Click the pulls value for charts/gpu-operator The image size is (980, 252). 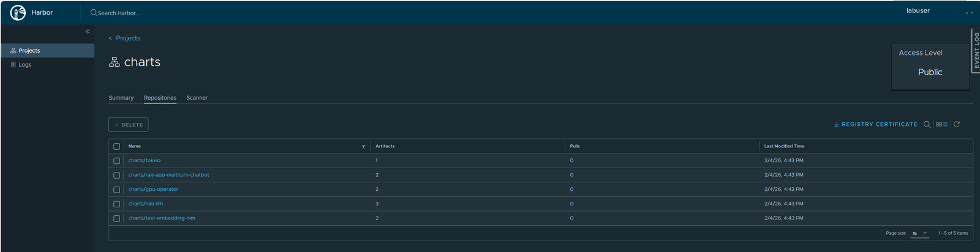[571, 189]
